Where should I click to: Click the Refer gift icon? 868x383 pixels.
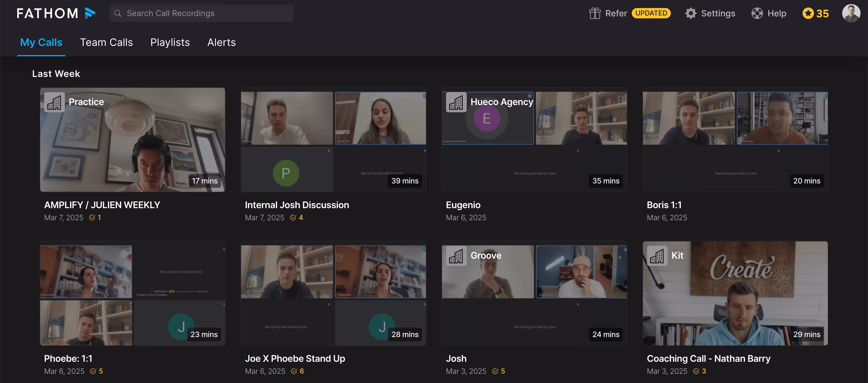594,13
